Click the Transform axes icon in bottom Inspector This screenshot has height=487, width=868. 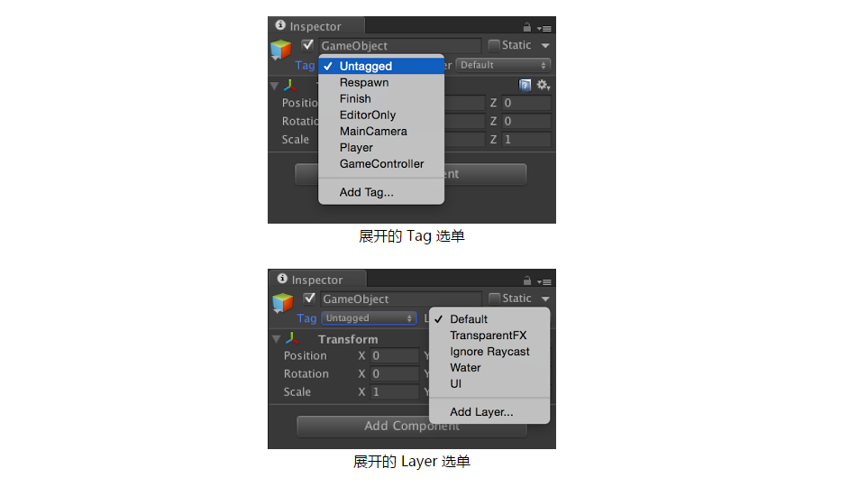(x=292, y=338)
